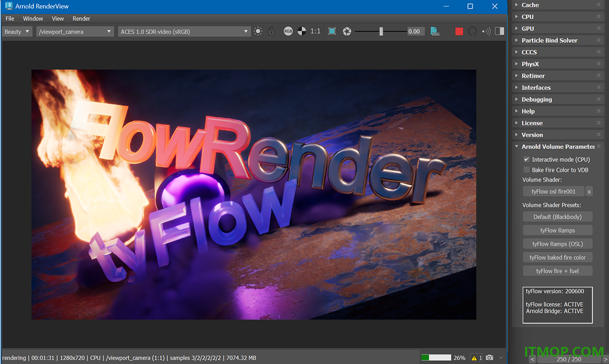Click the exposure slider handle
Viewport: 609px width, 364px height.
point(381,32)
